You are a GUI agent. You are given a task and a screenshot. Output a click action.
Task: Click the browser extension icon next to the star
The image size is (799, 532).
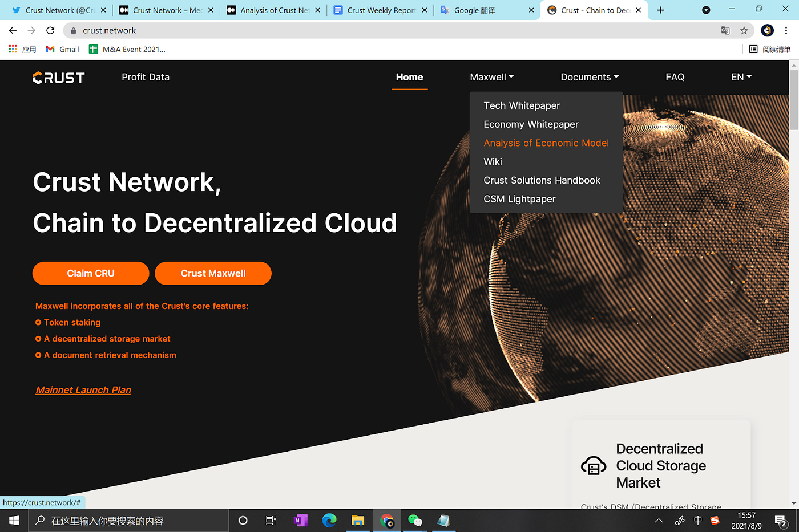[768, 30]
